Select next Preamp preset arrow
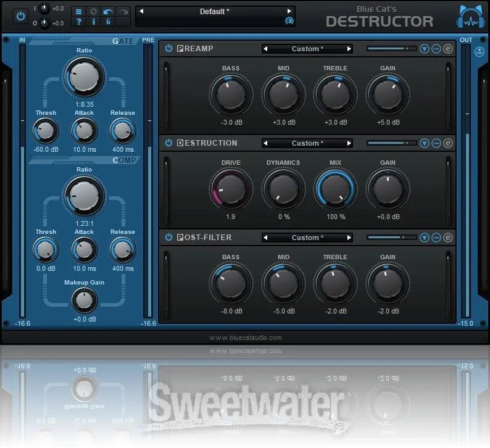490x448 pixels. click(349, 49)
